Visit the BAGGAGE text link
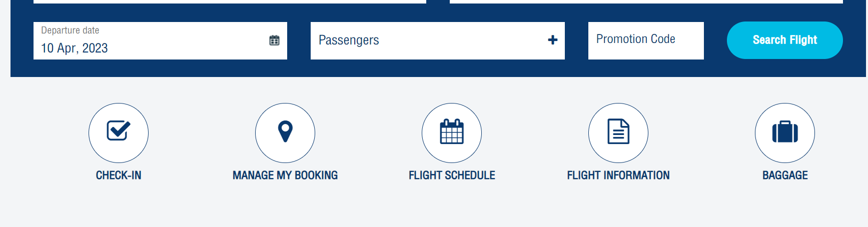Screen dimensions: 868x227 pos(785,175)
